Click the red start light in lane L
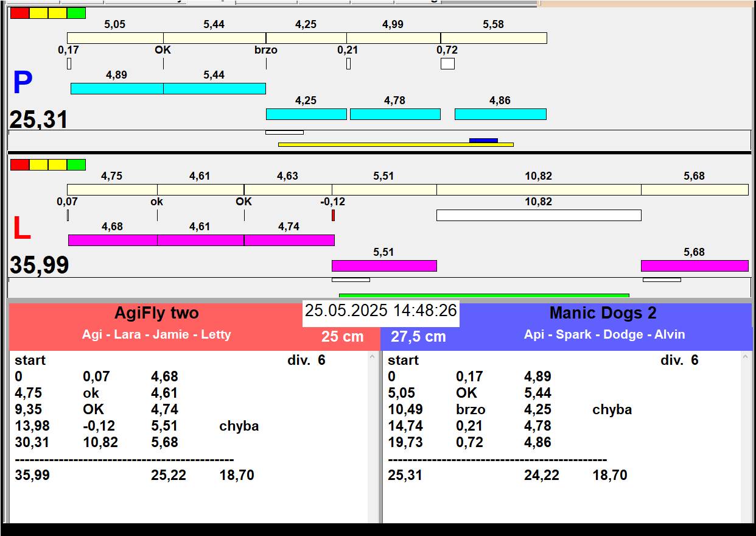Viewport: 756px width, 536px height. [20, 164]
